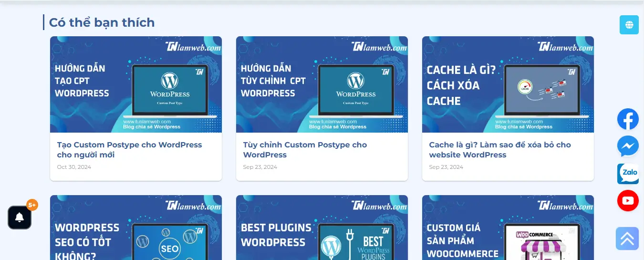Open the notification bell widget
This screenshot has width=644, height=260.
coord(20,218)
